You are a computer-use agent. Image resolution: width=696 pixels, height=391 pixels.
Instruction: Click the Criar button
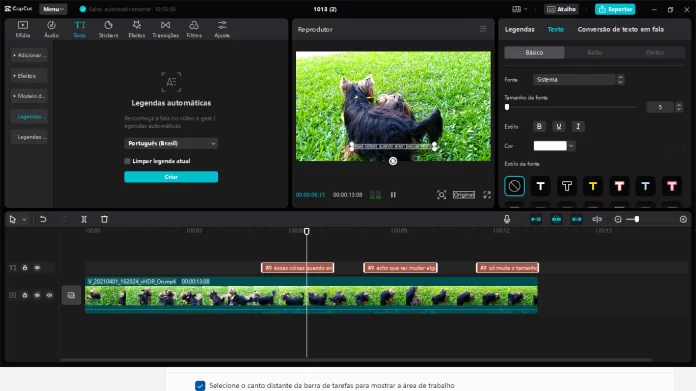click(171, 177)
